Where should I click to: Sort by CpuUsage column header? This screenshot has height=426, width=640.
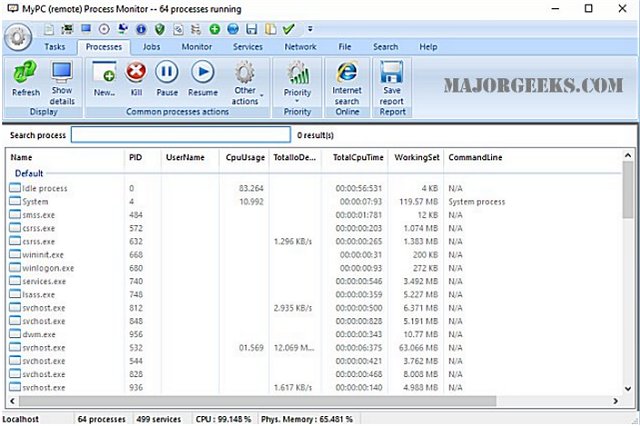coord(243,158)
